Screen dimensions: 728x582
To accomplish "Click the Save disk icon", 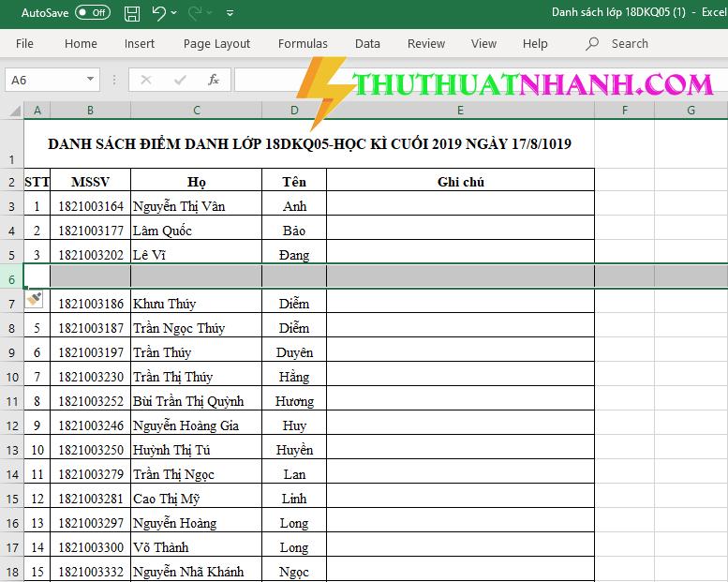I will coord(132,13).
